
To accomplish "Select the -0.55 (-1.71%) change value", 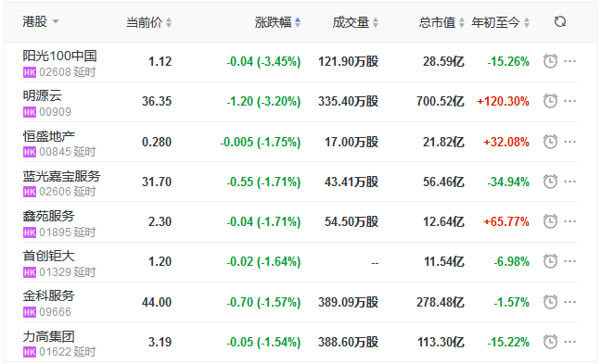I will (263, 182).
